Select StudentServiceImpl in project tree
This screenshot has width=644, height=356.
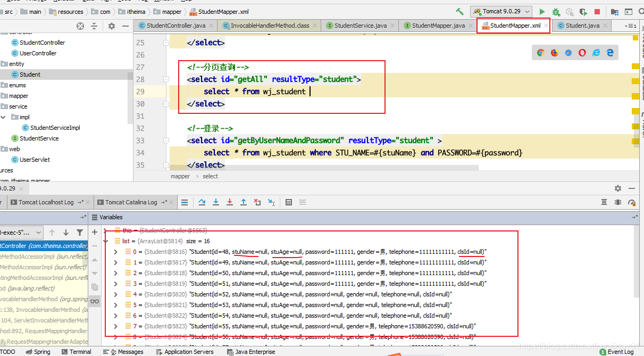55,128
